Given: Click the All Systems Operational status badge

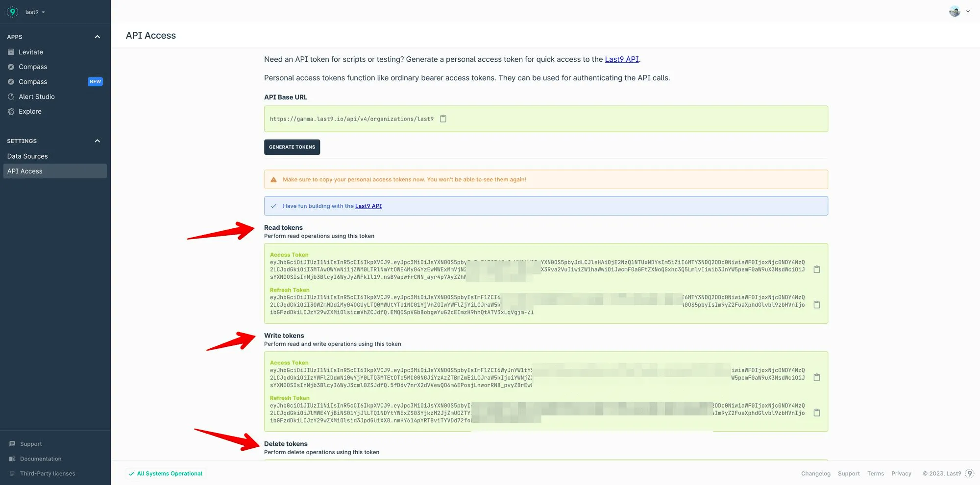Looking at the screenshot, I should (166, 473).
